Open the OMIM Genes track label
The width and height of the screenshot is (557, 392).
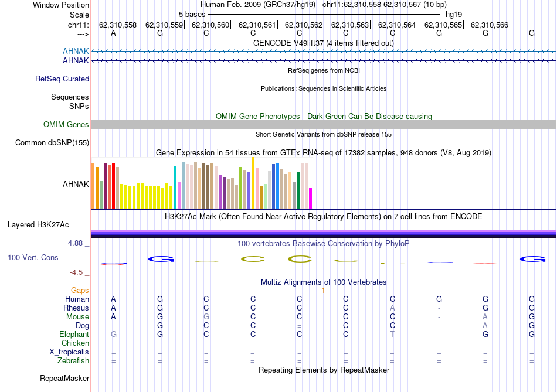(x=66, y=125)
